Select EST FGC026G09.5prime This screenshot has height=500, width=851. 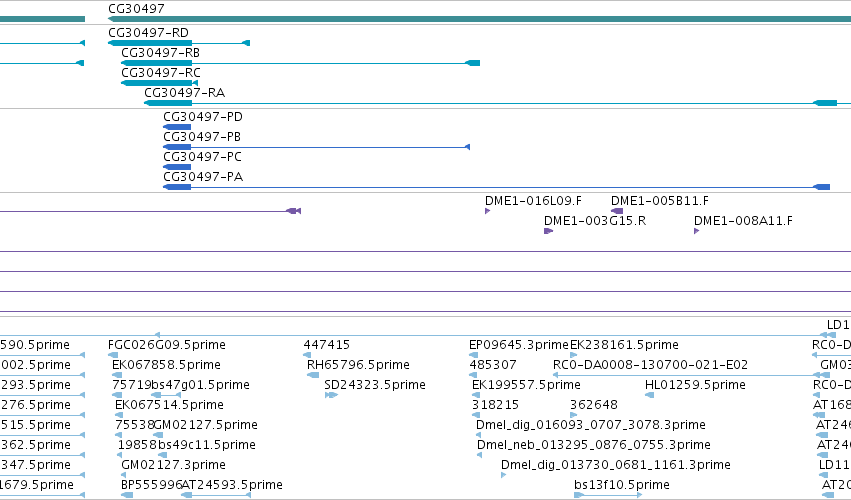(167, 345)
